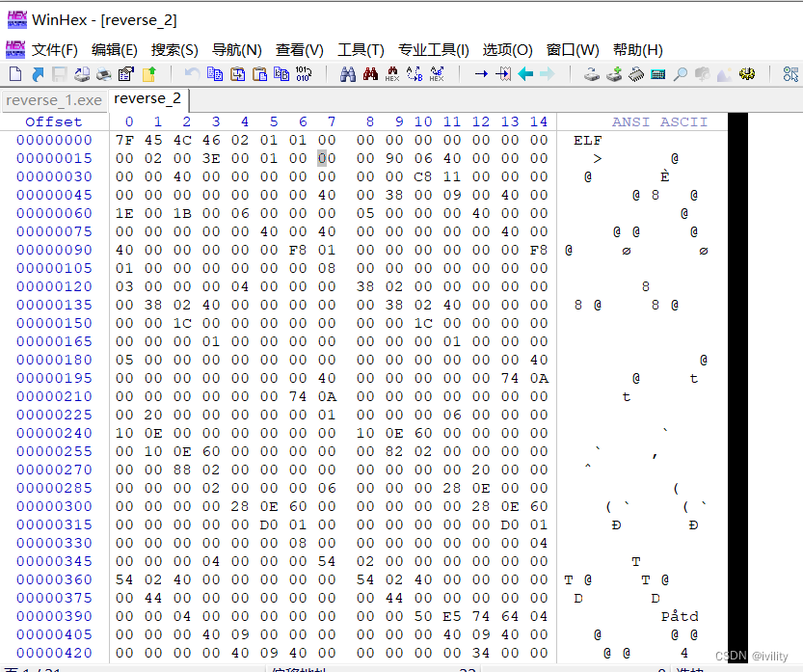
Task: Click the Paste clipboard icon
Action: click(x=259, y=74)
